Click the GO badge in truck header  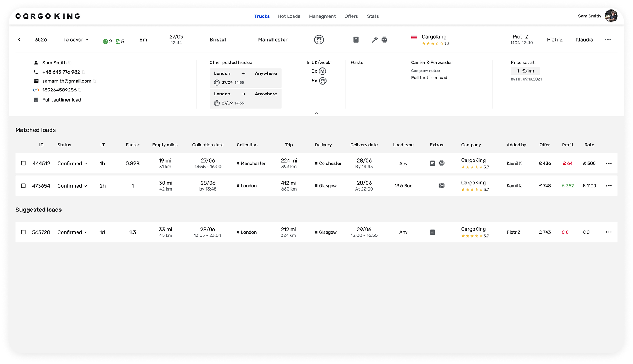pyautogui.click(x=384, y=40)
